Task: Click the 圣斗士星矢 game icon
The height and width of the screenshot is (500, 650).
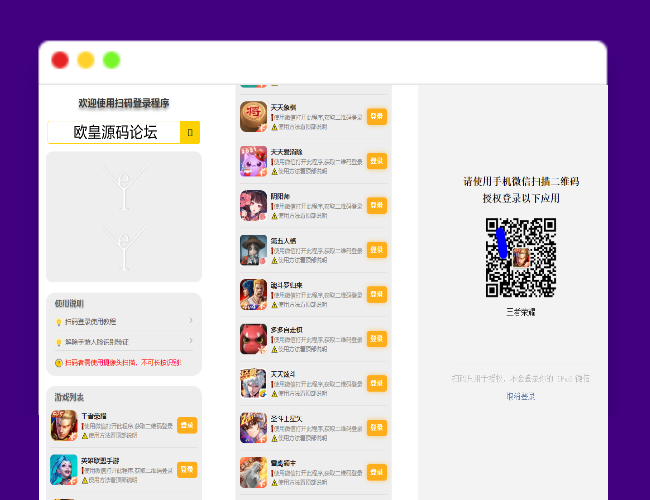Action: click(254, 427)
